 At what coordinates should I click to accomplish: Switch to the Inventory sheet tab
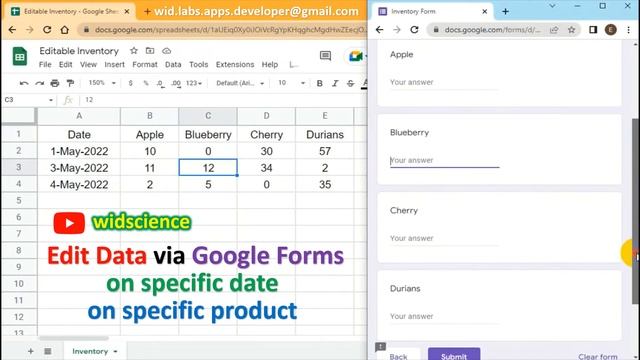[x=90, y=351]
